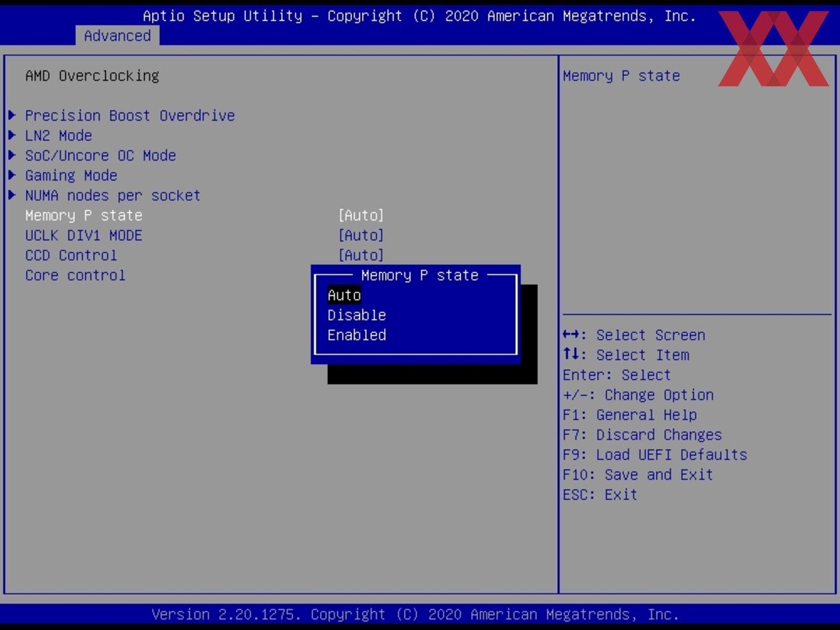Click the F7: Discard Changes hint
The width and height of the screenshot is (840, 630).
click(642, 435)
